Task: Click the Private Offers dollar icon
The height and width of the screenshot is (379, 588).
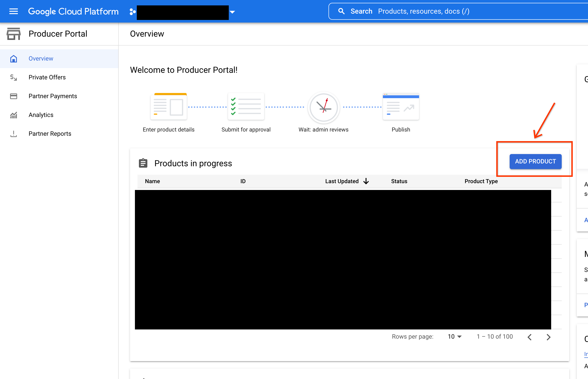Action: 14,77
